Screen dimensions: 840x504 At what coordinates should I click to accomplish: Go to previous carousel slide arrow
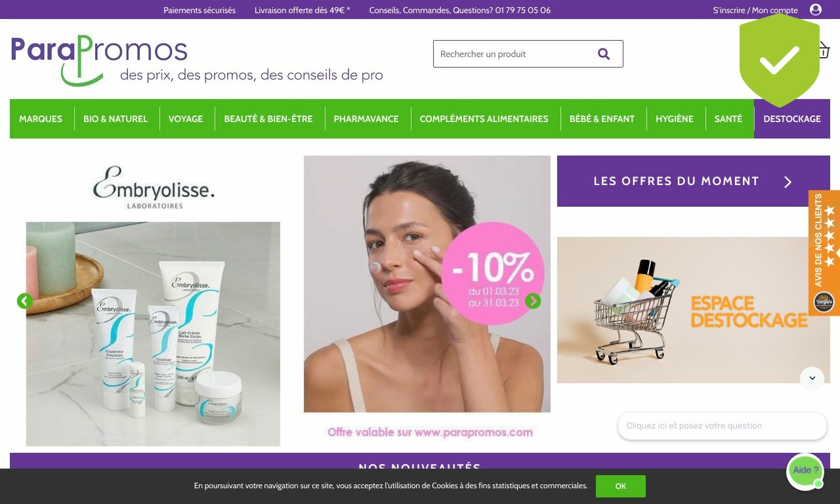pyautogui.click(x=25, y=301)
